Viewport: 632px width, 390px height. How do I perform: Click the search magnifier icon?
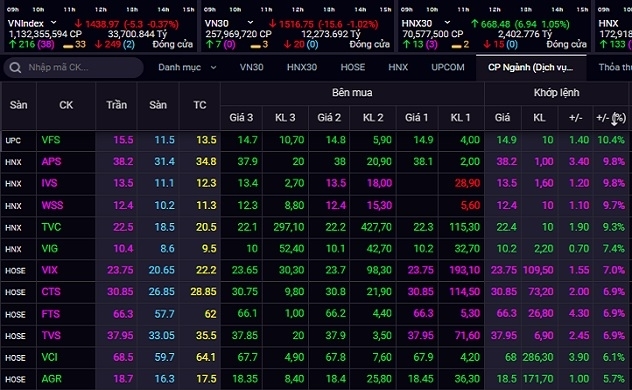click(x=15, y=67)
